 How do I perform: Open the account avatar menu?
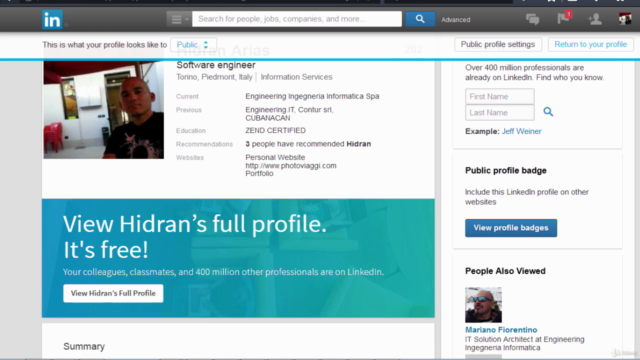click(625, 19)
